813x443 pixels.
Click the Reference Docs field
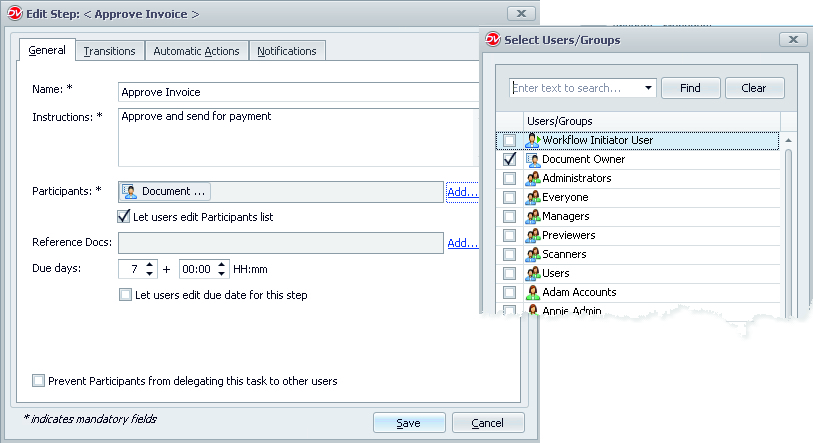pos(281,243)
